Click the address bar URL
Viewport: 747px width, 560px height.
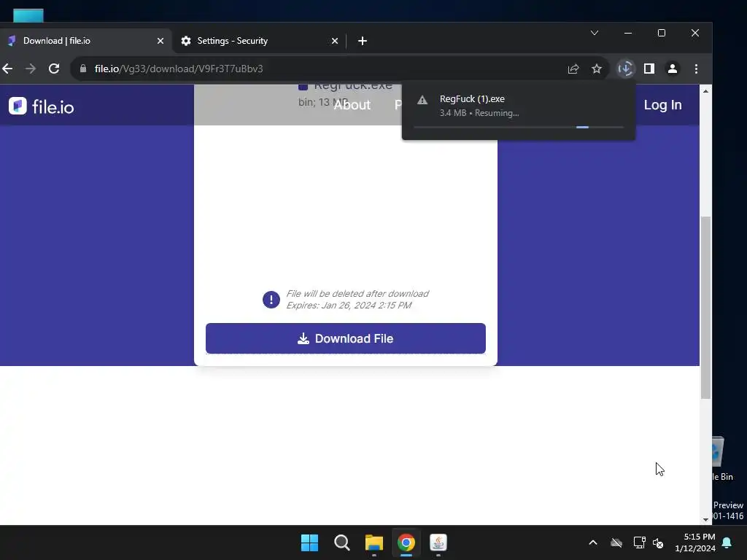point(179,69)
